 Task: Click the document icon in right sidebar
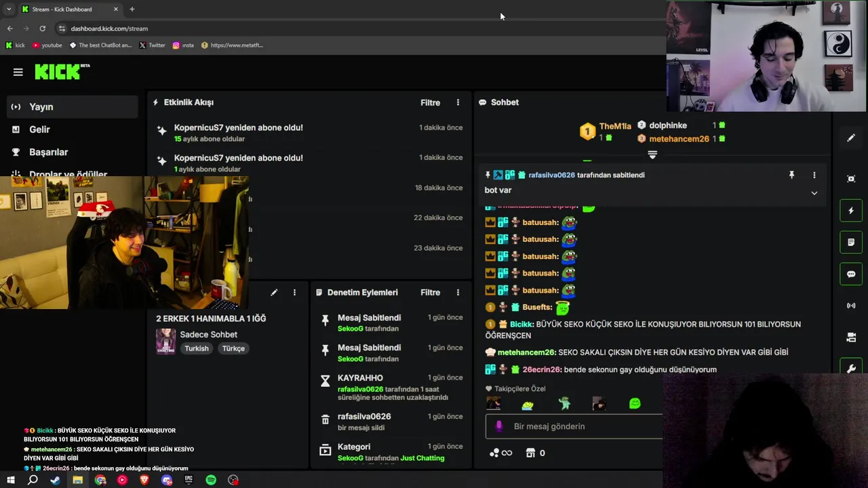click(851, 242)
